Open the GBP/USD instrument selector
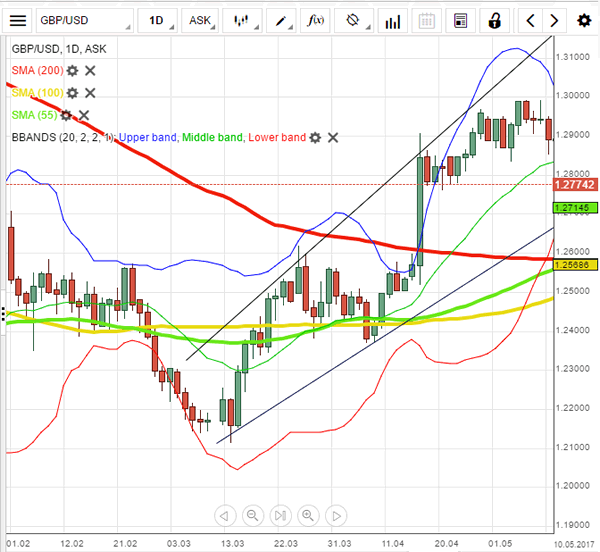This screenshot has height=552, width=600. [x=85, y=21]
